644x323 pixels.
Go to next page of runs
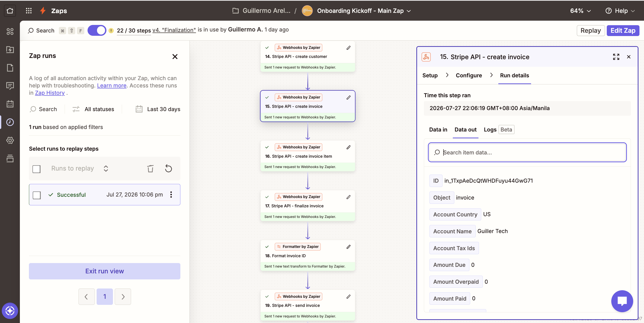click(123, 297)
